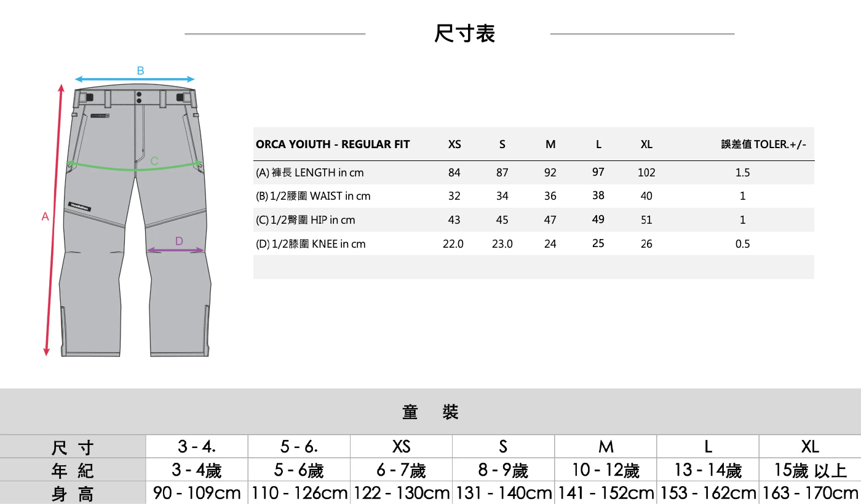Click the 5 - 6歲 age cell

299,470
